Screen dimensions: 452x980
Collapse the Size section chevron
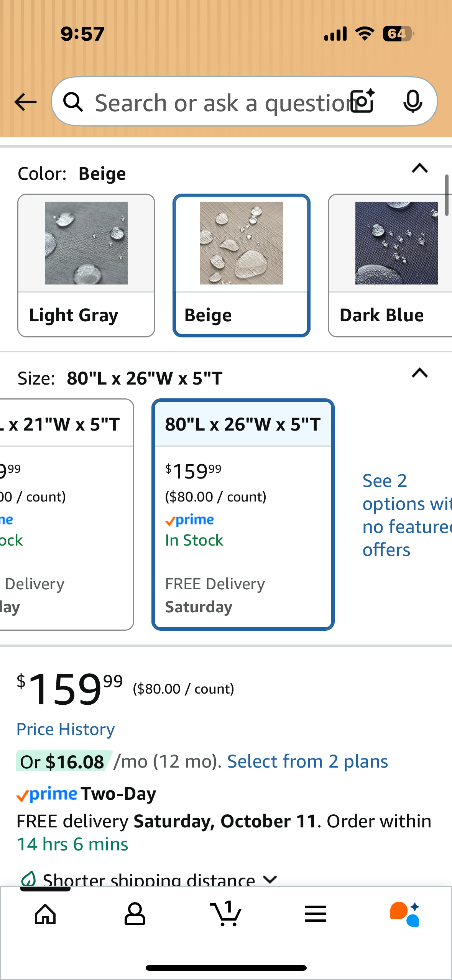[x=419, y=373]
